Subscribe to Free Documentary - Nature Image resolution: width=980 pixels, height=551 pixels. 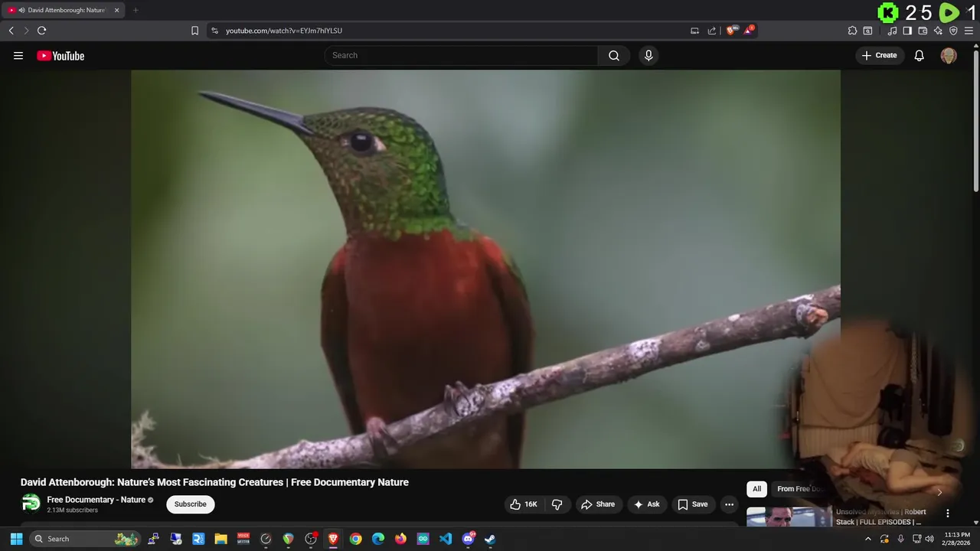(x=191, y=504)
